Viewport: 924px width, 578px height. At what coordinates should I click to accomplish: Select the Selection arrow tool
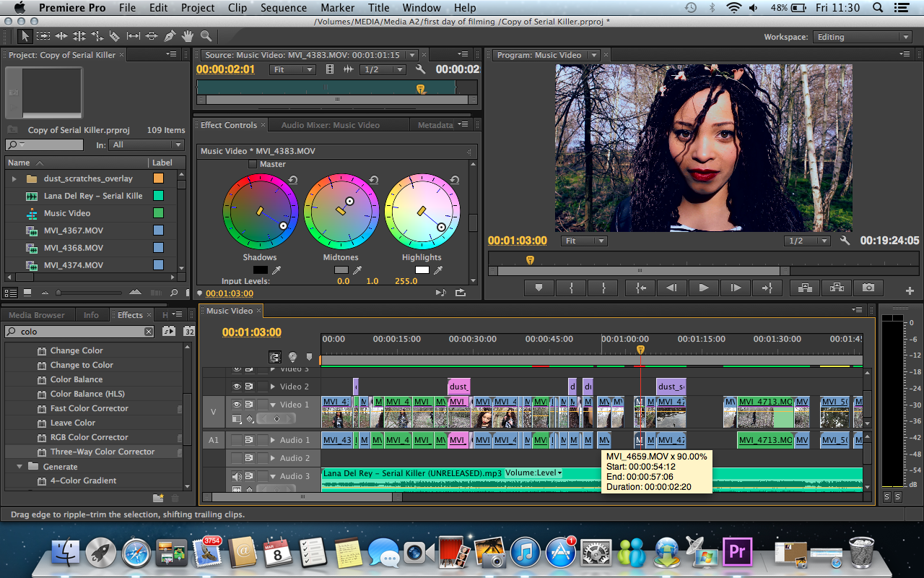pyautogui.click(x=25, y=36)
